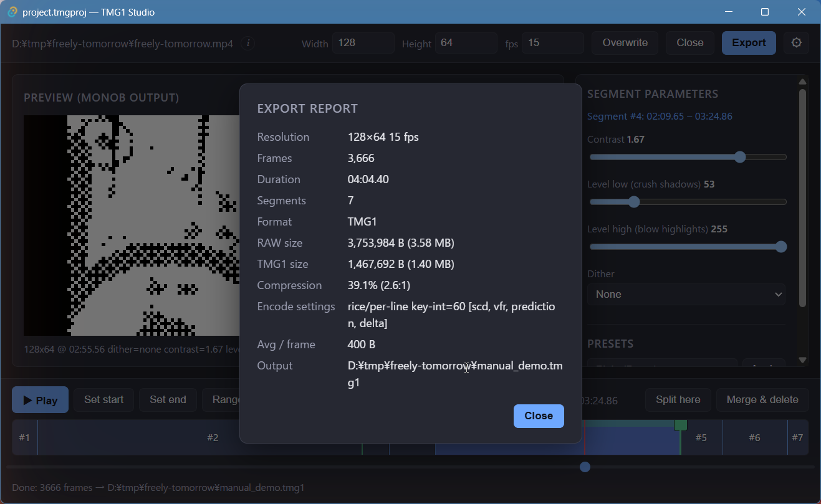Close the Export Report dialog
This screenshot has height=504, width=821.
click(539, 416)
